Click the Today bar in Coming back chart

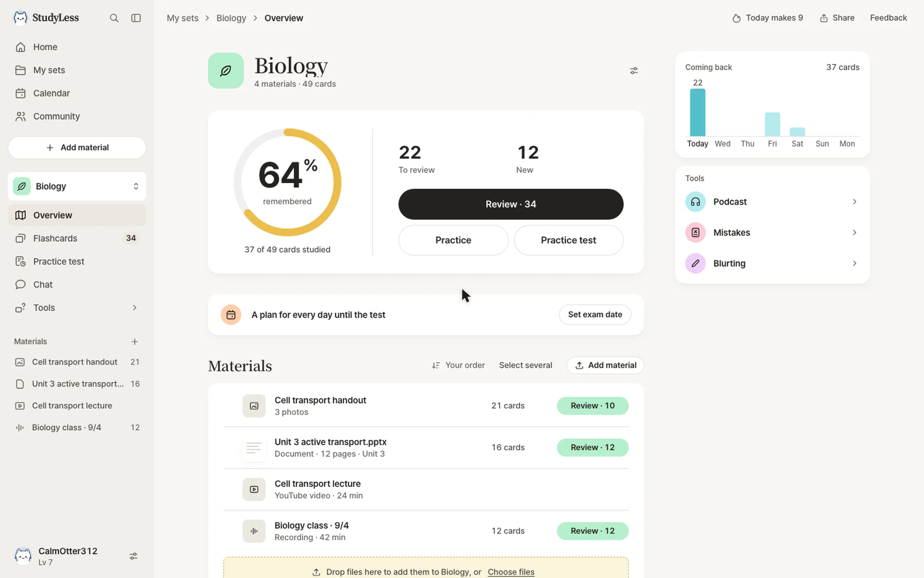pyautogui.click(x=697, y=112)
